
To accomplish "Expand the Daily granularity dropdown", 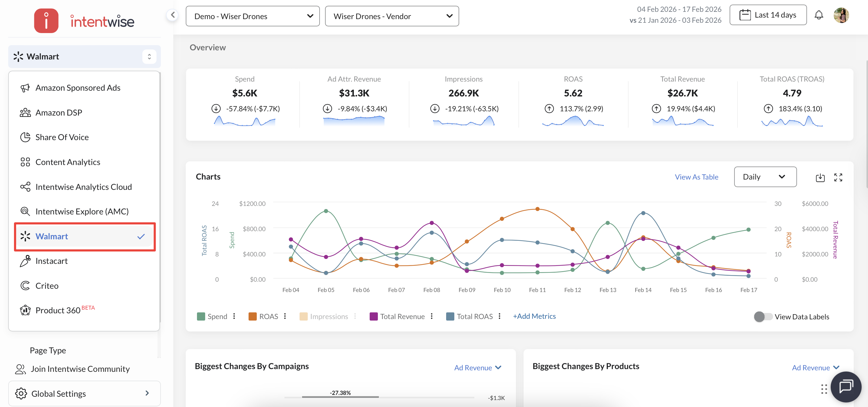I will [765, 177].
